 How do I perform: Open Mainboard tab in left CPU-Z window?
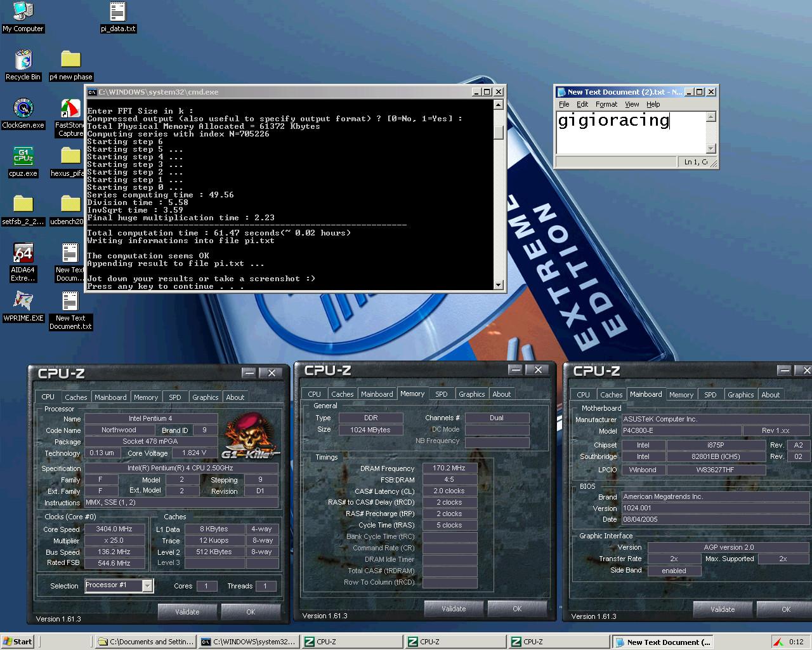(x=110, y=397)
